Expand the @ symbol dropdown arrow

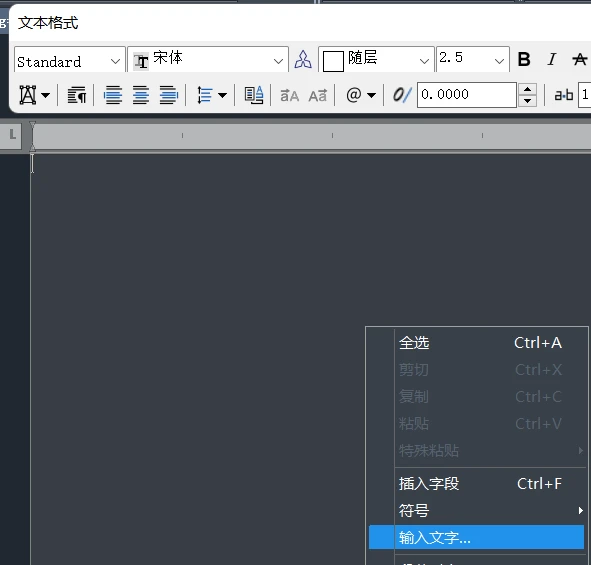[371, 95]
